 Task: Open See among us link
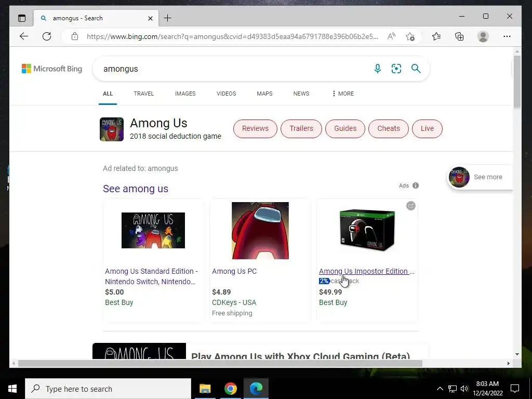(136, 189)
